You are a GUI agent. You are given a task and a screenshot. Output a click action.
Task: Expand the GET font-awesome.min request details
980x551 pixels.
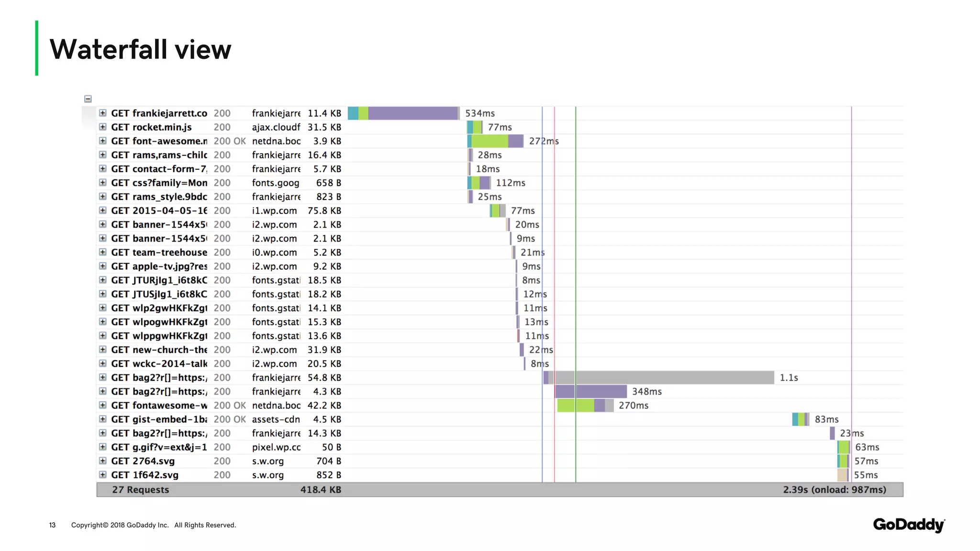coord(102,141)
